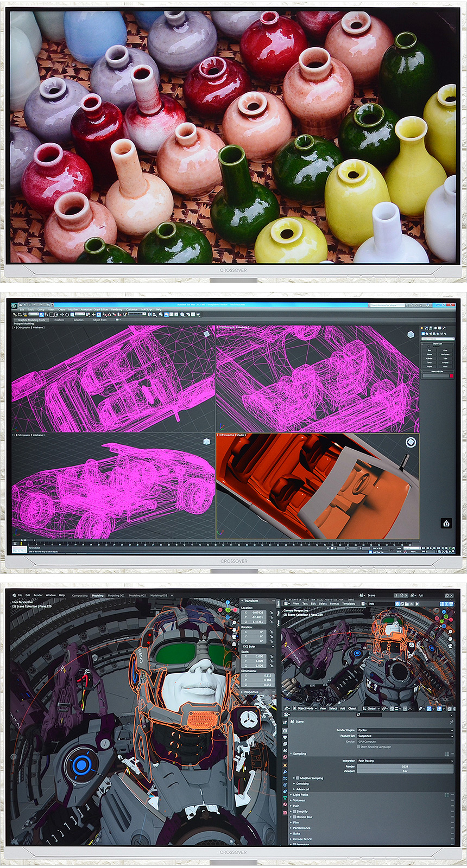
Task: Enable the Motion Blur checkbox
Action: click(x=294, y=817)
